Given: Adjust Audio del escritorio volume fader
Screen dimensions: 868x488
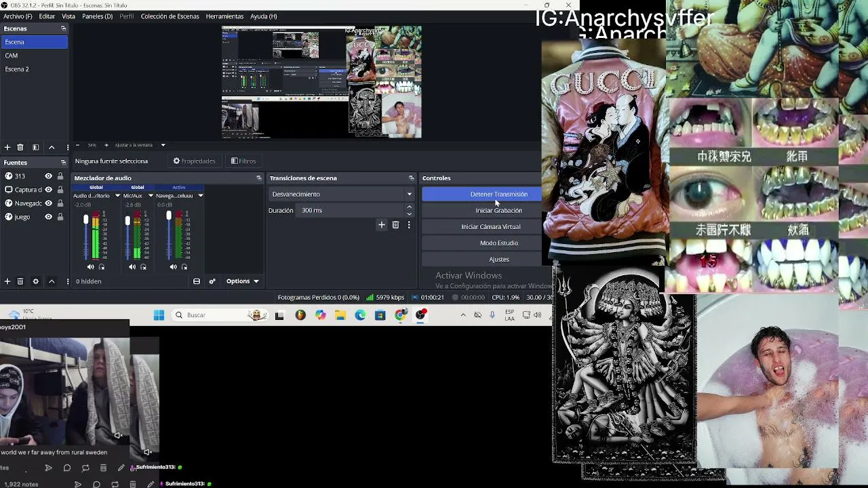Looking at the screenshot, I should [86, 220].
